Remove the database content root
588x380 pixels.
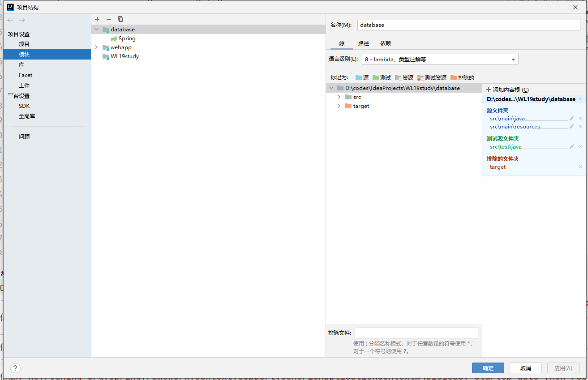pyautogui.click(x=580, y=99)
